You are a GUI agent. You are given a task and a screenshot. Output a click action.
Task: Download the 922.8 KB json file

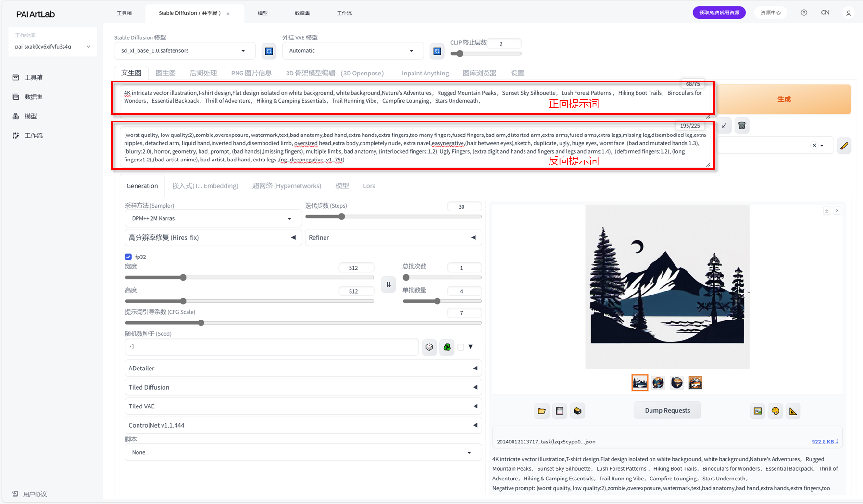[825, 442]
